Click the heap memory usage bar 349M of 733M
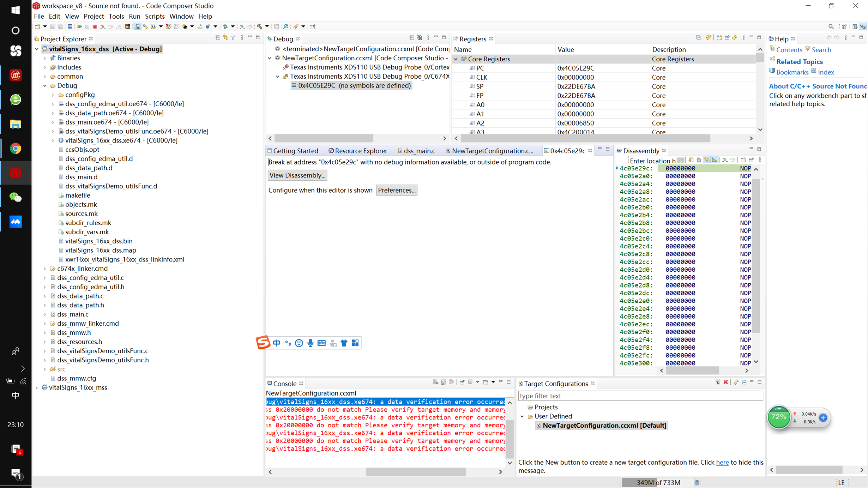 (658, 482)
